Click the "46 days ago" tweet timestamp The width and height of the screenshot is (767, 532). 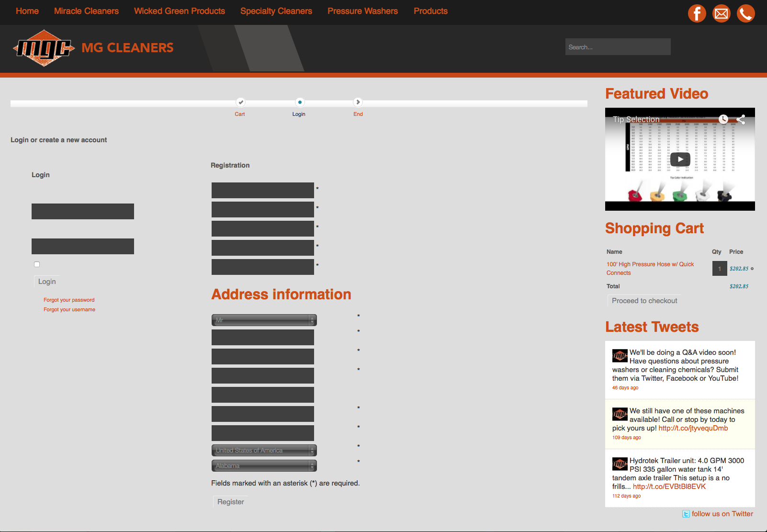(625, 388)
